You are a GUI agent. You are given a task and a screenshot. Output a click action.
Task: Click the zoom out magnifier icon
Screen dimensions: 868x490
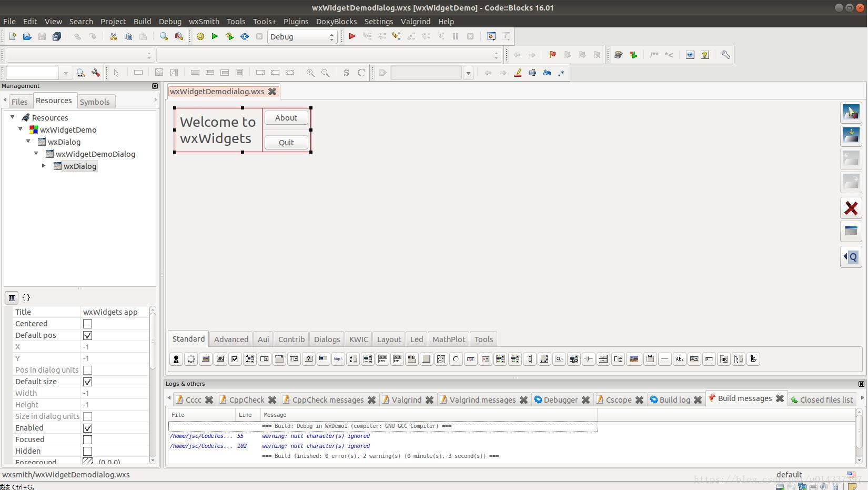pyautogui.click(x=326, y=73)
